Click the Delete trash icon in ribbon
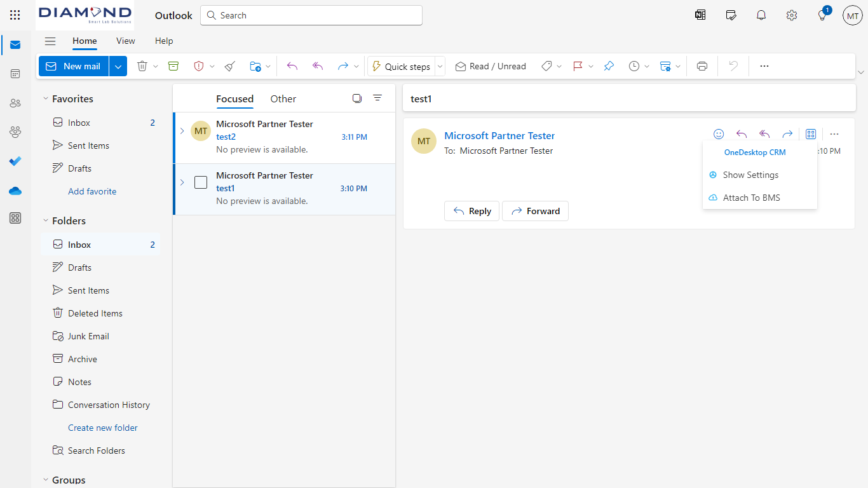Screen dimensions: 868x488 click(x=142, y=66)
